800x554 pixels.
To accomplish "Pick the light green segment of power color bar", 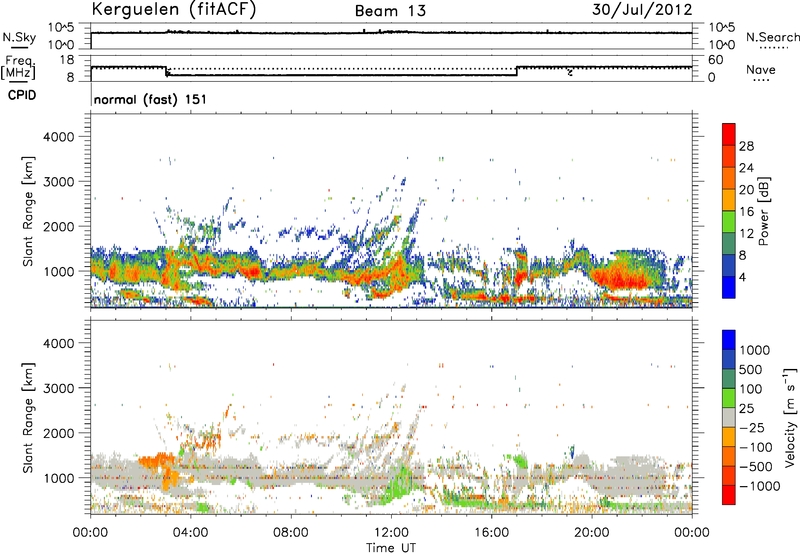I will click(729, 221).
